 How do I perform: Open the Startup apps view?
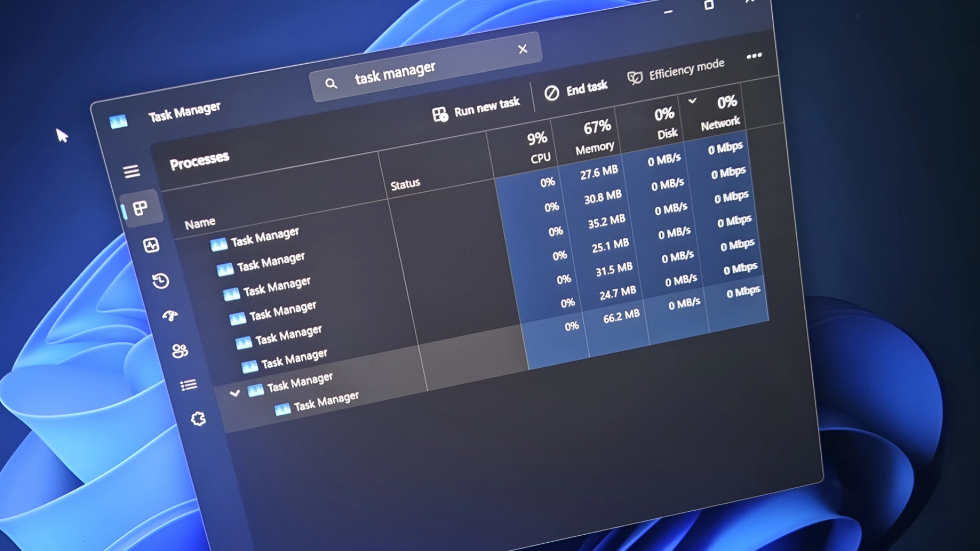pyautogui.click(x=170, y=316)
